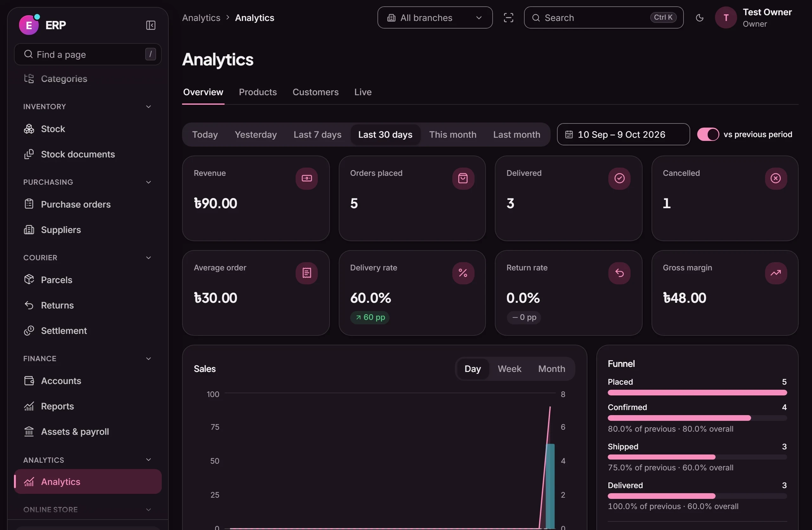Select the Overview tab

coord(203,92)
